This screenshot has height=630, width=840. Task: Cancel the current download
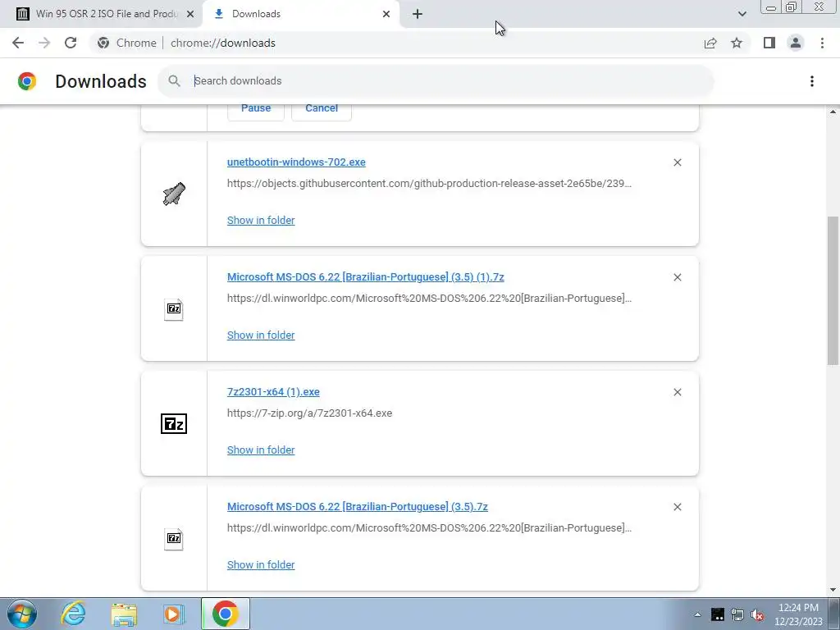click(322, 109)
